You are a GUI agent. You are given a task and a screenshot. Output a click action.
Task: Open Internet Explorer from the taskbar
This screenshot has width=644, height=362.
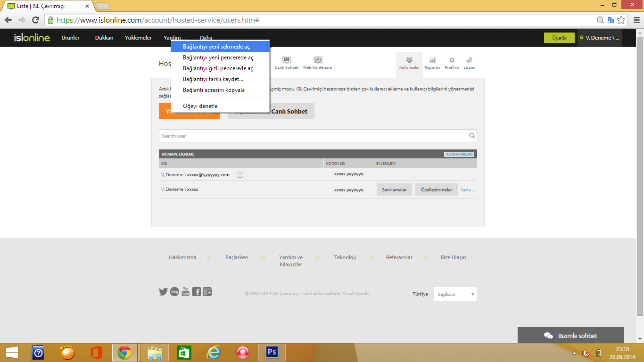tap(214, 353)
